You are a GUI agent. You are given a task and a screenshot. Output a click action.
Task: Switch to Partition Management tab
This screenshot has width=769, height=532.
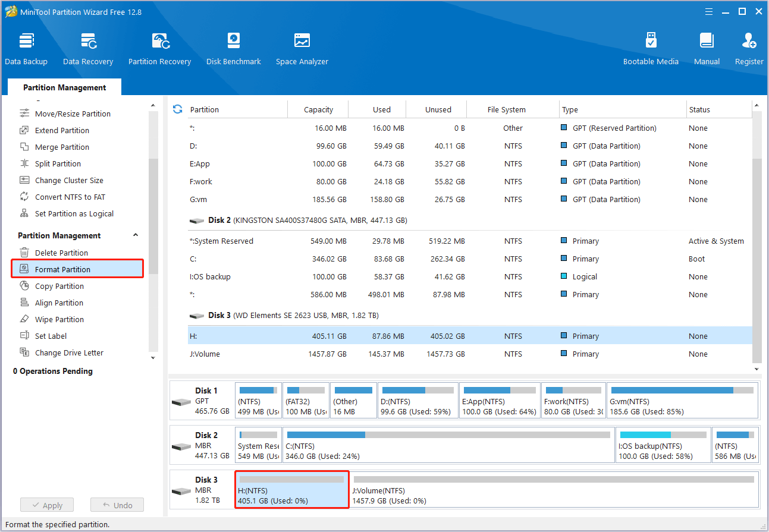64,87
